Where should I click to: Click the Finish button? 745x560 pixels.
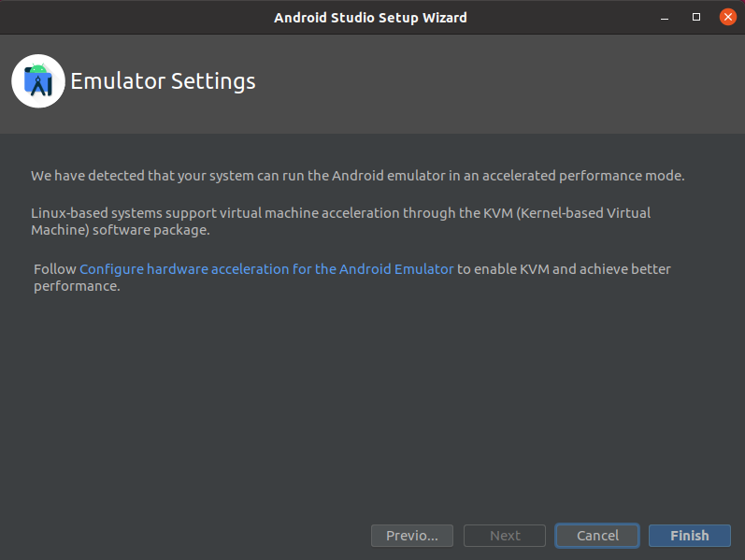tap(690, 536)
